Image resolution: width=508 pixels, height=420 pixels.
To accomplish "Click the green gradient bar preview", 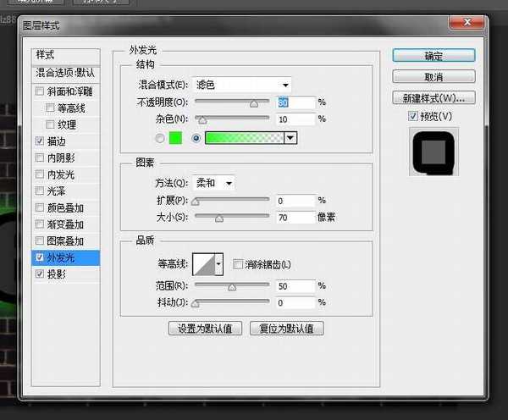I will click(x=245, y=138).
